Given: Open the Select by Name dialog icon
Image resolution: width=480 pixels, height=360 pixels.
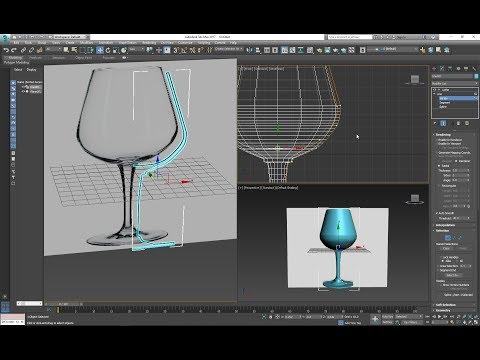Looking at the screenshot, I should click(x=74, y=50).
